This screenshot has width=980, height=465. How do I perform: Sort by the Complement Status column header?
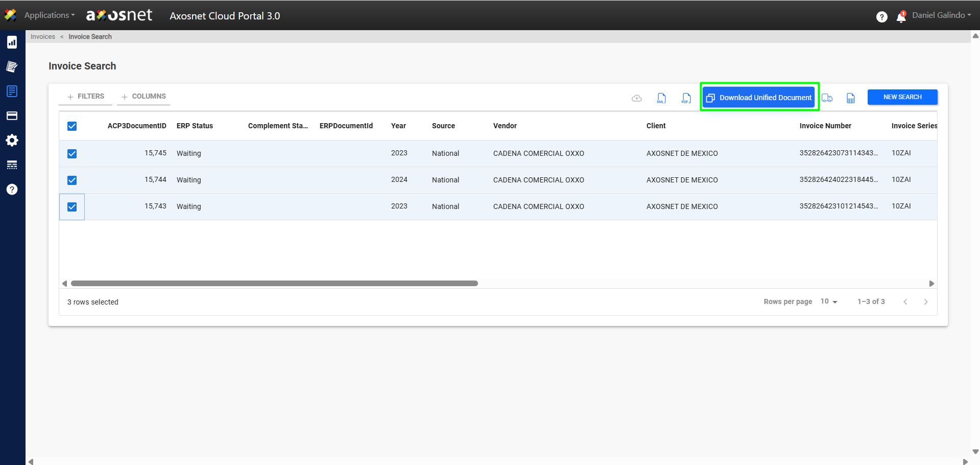[x=278, y=126]
